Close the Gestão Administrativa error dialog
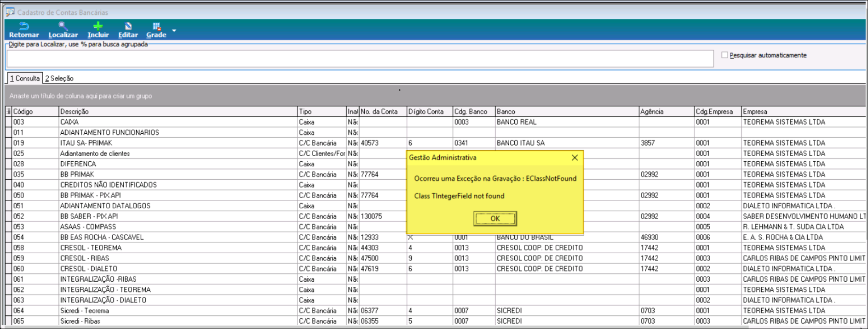Viewport: 868px width, 329px height. coord(575,158)
